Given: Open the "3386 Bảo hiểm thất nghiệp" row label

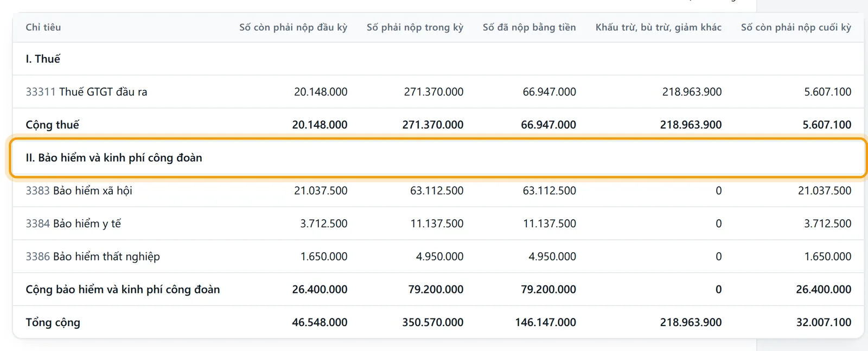Looking at the screenshot, I should [93, 257].
